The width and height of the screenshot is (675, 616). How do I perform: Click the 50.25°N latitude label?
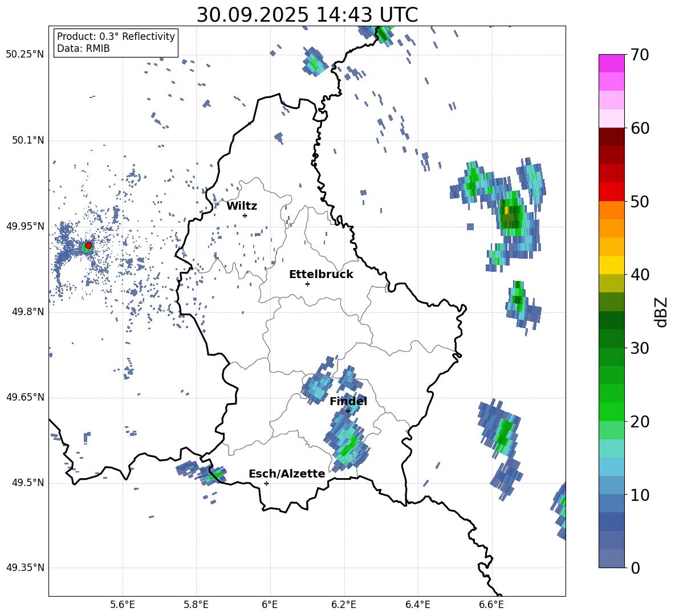tap(25, 55)
